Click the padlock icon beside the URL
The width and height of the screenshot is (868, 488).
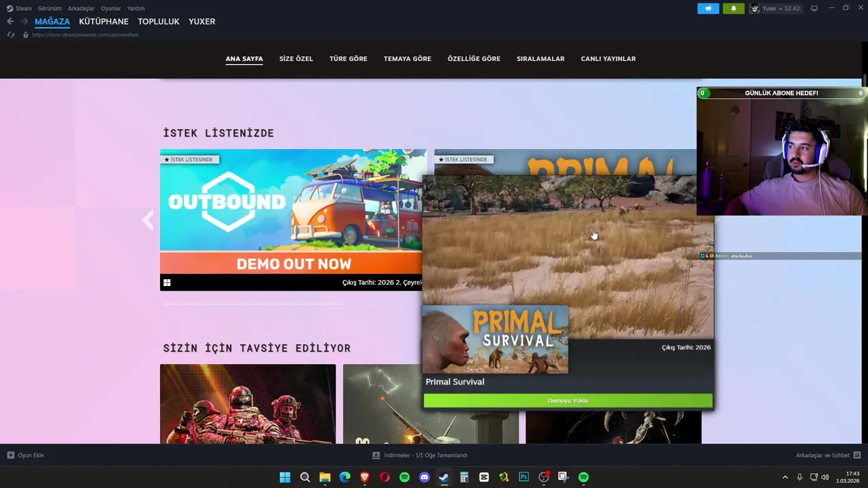26,35
